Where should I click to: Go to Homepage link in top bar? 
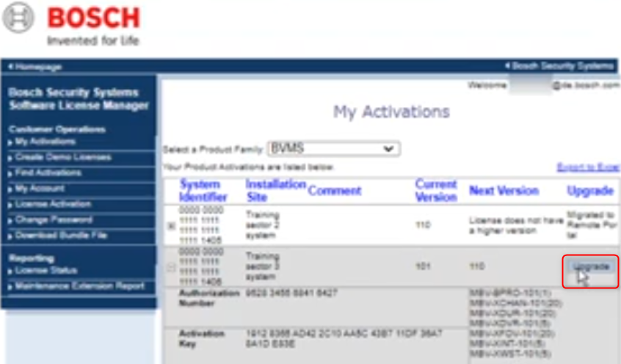[x=34, y=67]
